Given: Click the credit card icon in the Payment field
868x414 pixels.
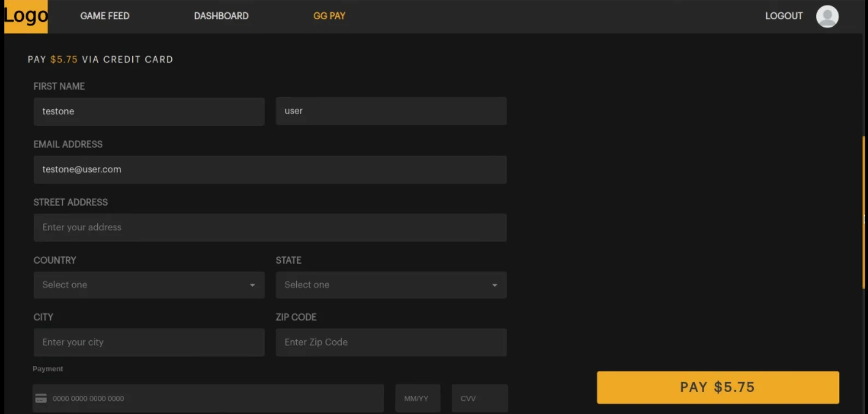Looking at the screenshot, I should (41, 399).
